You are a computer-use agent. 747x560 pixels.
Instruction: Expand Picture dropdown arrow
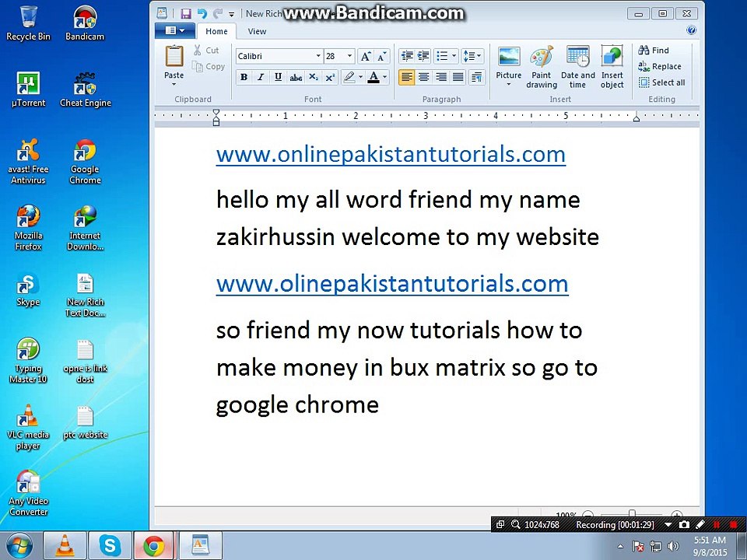[508, 85]
